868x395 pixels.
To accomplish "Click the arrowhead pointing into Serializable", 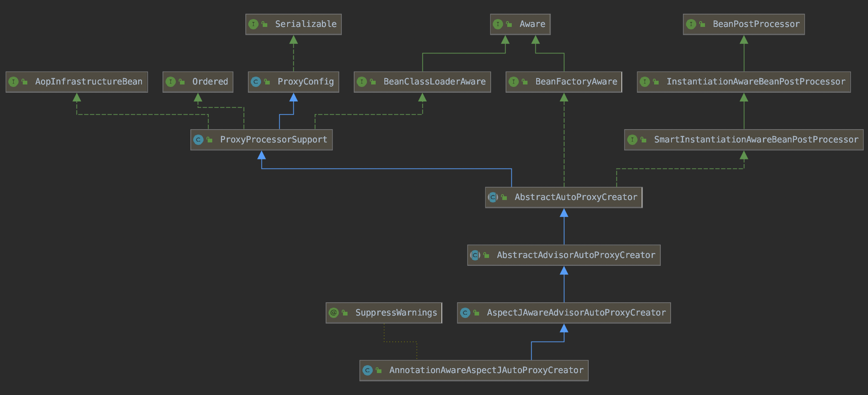I will click(293, 40).
